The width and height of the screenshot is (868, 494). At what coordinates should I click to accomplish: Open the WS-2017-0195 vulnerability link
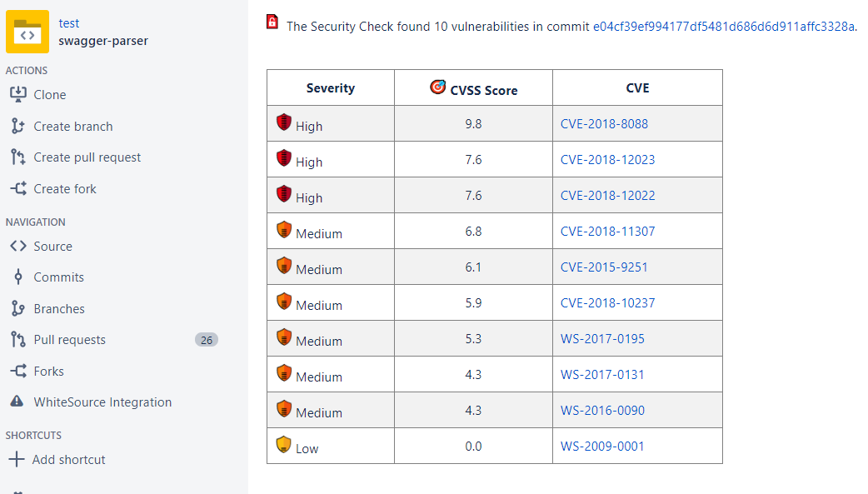pyautogui.click(x=602, y=338)
